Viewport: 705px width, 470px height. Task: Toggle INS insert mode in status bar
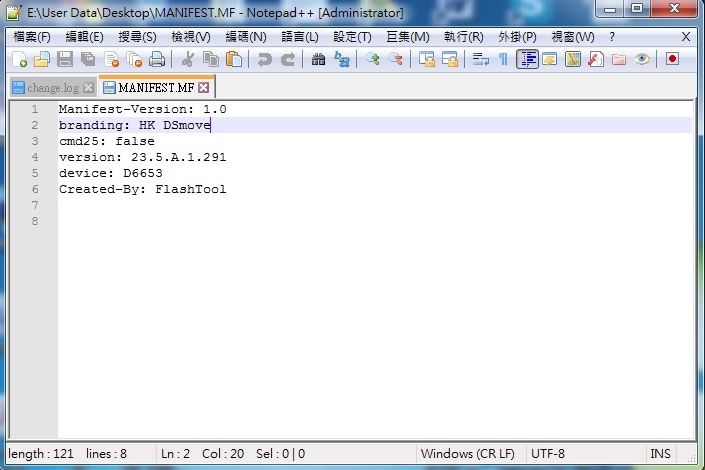[x=660, y=454]
